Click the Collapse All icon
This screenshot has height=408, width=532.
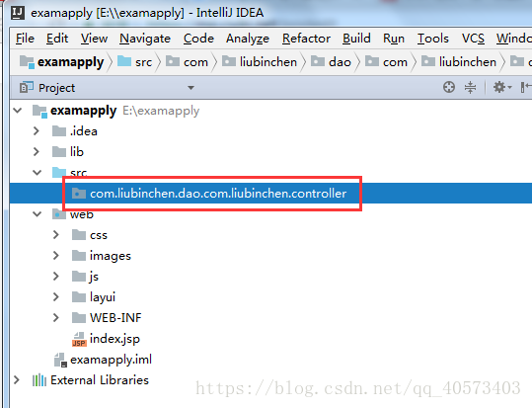pyautogui.click(x=470, y=87)
